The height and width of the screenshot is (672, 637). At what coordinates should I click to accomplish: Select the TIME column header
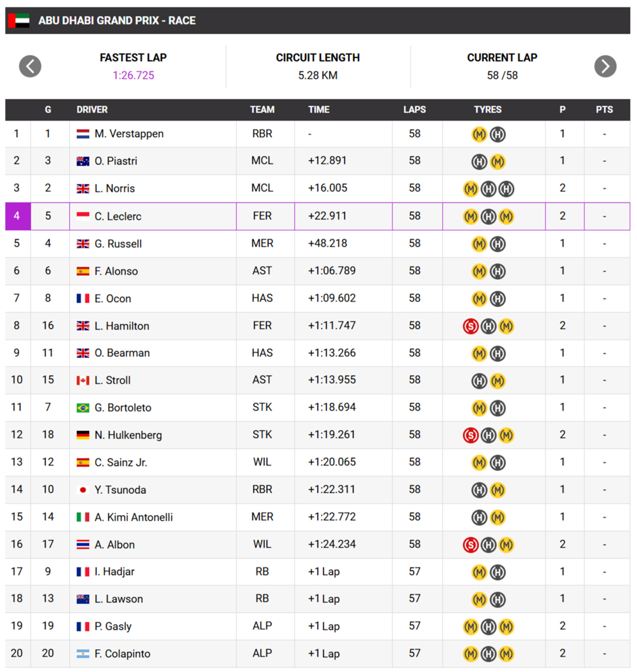[x=318, y=110]
